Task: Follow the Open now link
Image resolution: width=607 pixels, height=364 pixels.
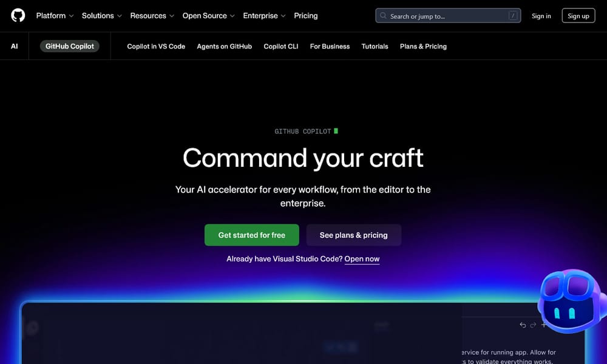Action: coord(362,259)
